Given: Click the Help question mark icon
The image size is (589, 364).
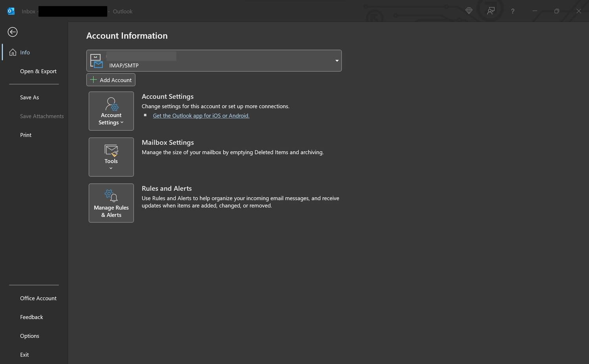Looking at the screenshot, I should pos(512,11).
